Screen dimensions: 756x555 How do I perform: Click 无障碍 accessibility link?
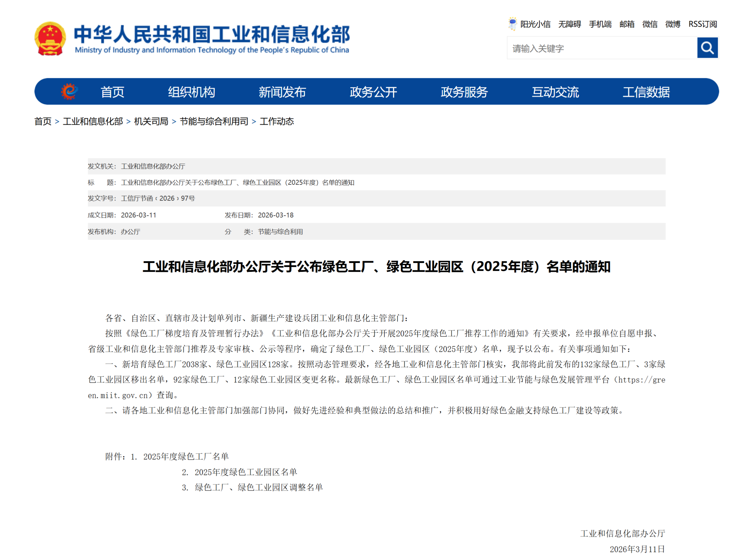(569, 24)
